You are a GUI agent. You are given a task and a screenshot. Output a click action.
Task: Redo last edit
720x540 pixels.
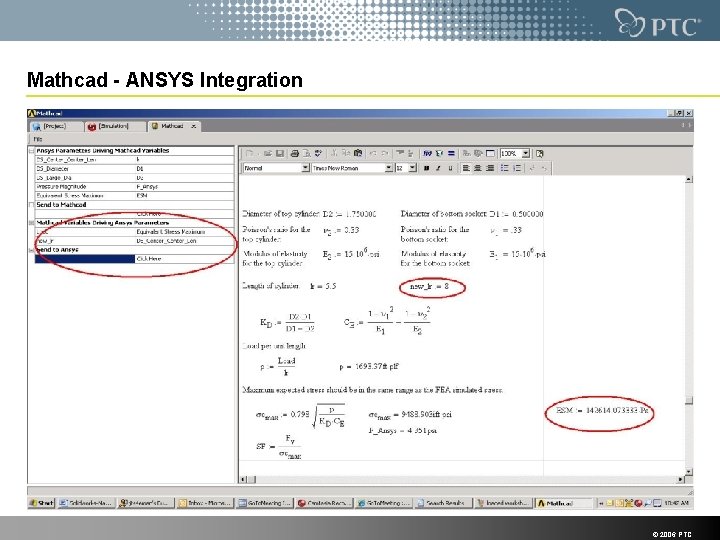click(385, 153)
